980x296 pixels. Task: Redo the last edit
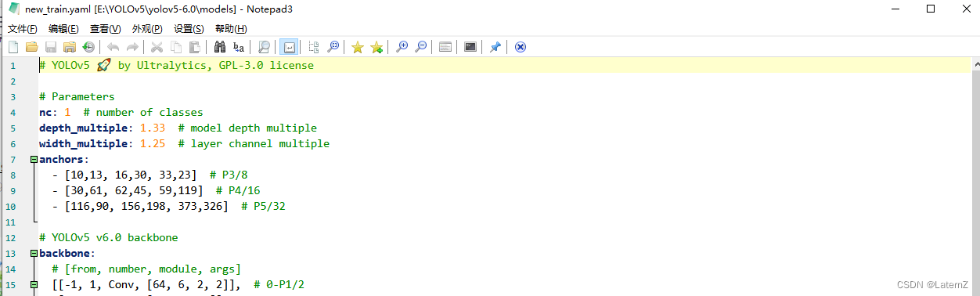click(132, 47)
